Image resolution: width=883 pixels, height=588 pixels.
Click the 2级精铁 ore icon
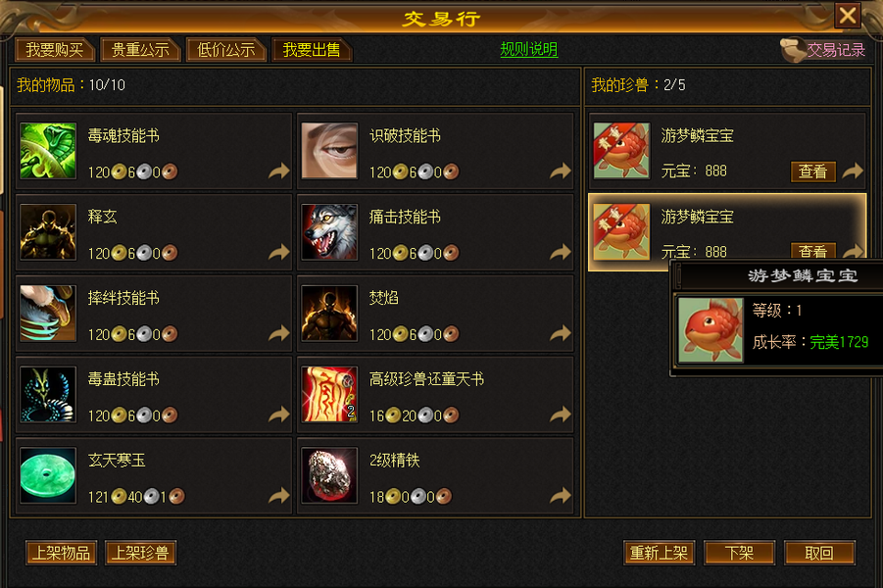329,475
